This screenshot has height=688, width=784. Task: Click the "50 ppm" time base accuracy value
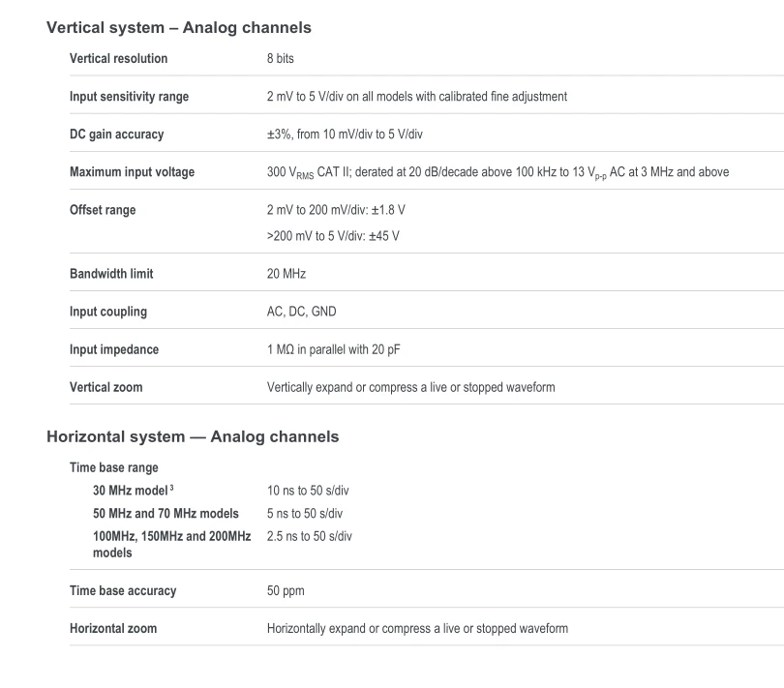285,590
